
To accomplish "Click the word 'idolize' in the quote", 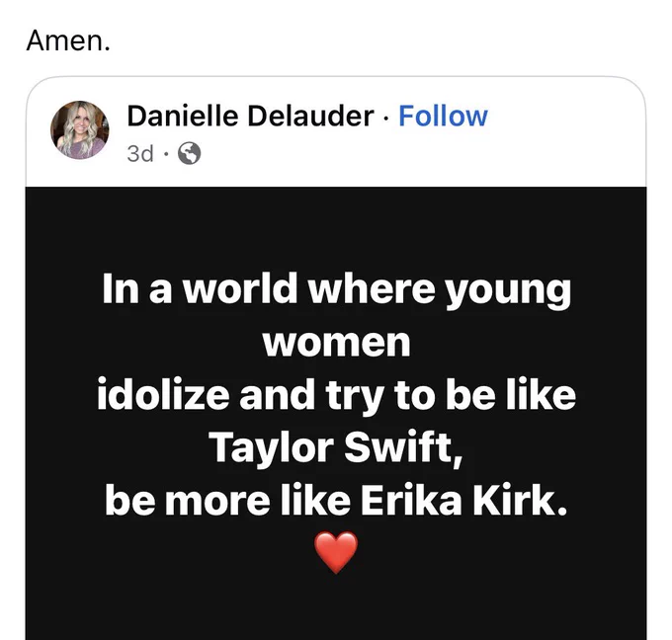I will pyautogui.click(x=163, y=394).
